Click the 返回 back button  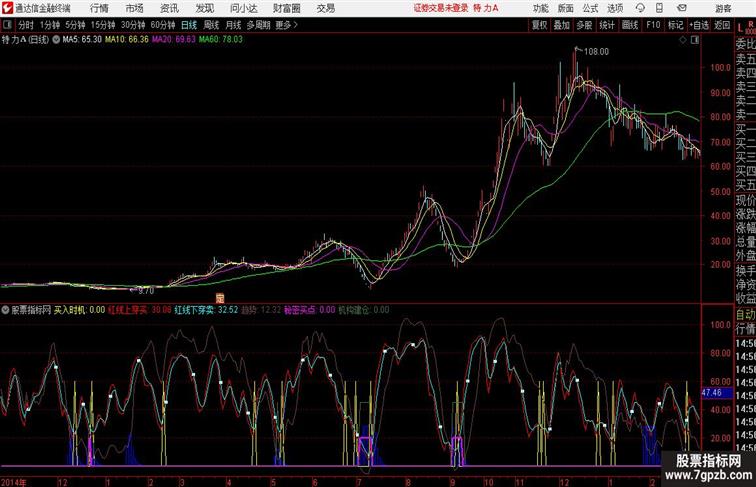[722, 25]
